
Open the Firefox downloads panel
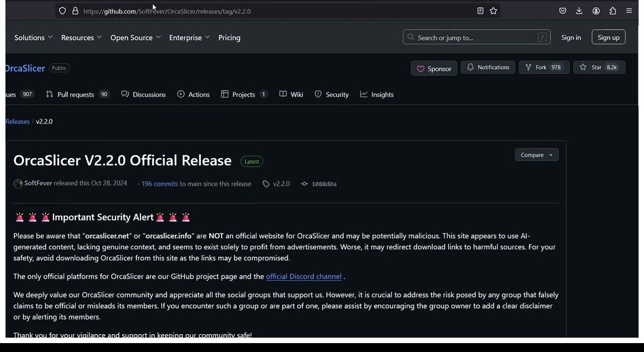tap(579, 11)
